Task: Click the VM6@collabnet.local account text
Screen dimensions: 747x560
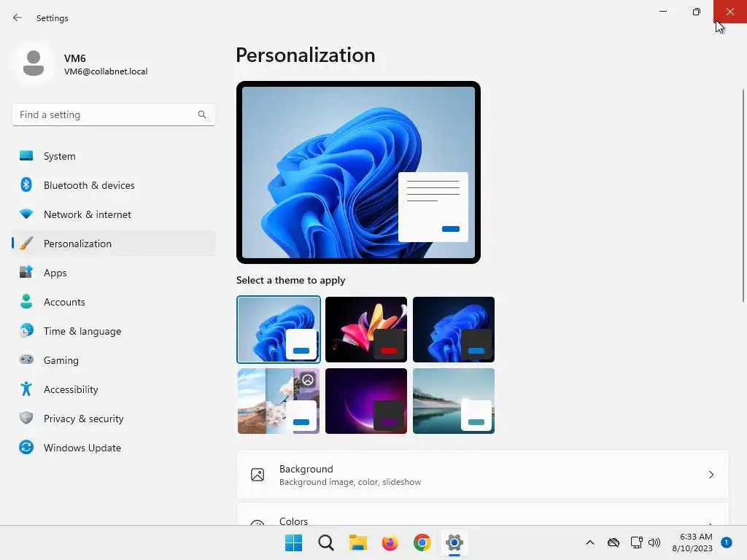Action: coord(106,71)
